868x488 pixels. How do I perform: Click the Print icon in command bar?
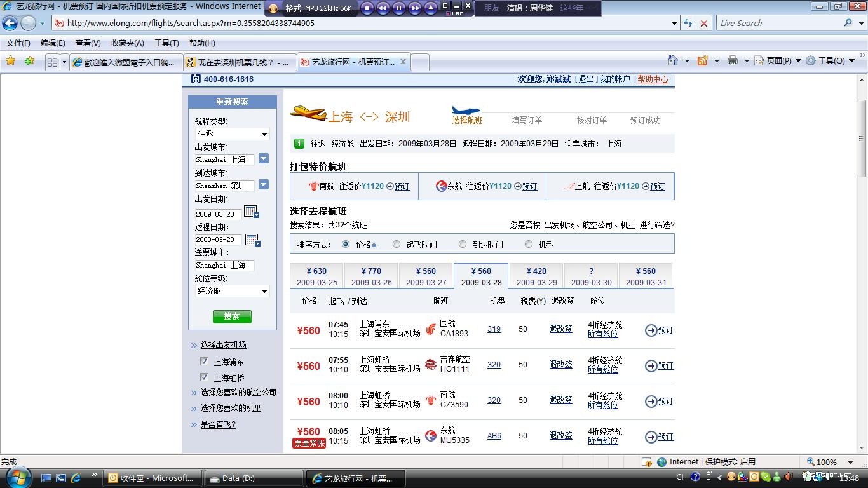[732, 60]
